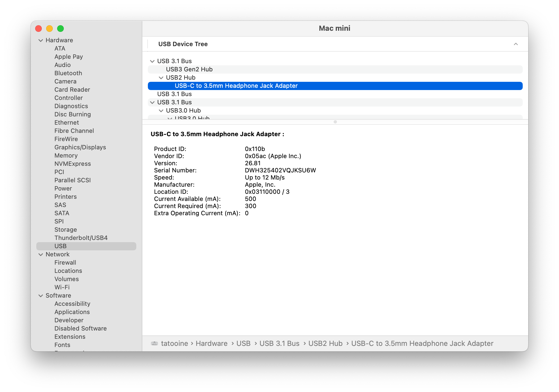Image resolution: width=559 pixels, height=392 pixels.
Task: Select Thunderbolt/USB4 in the sidebar
Action: pos(81,238)
